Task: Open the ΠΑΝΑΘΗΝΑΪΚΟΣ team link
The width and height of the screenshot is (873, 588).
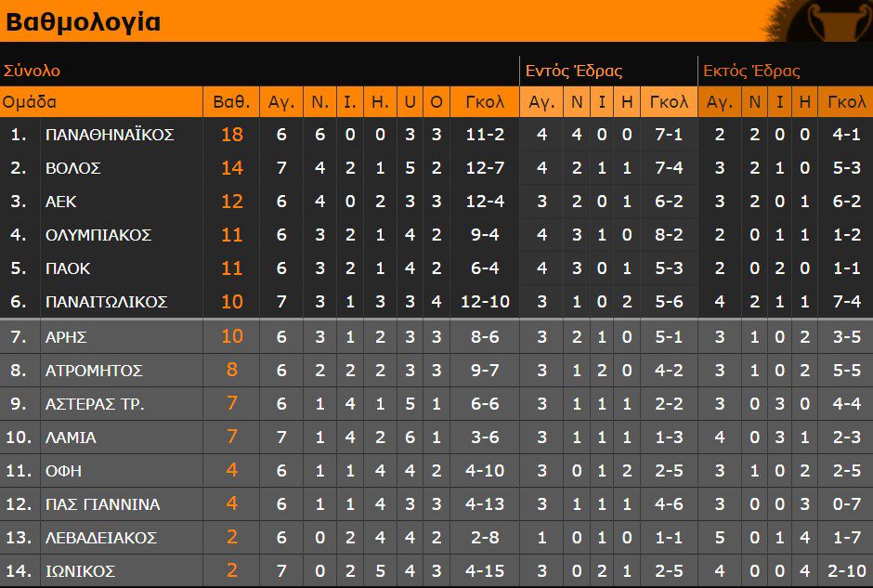Action: tap(110, 135)
